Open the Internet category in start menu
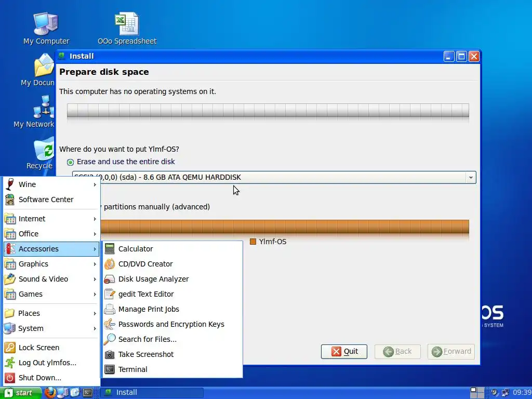532x399 pixels. tap(51, 219)
